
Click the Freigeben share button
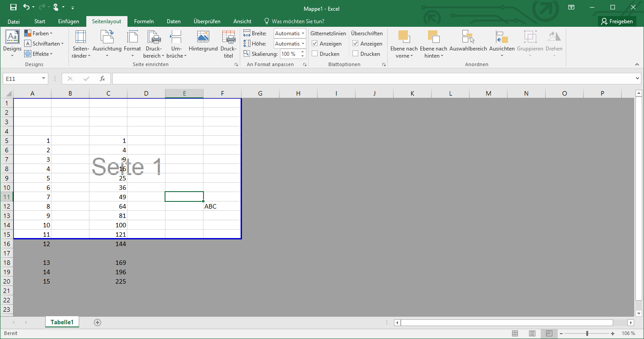click(x=617, y=21)
